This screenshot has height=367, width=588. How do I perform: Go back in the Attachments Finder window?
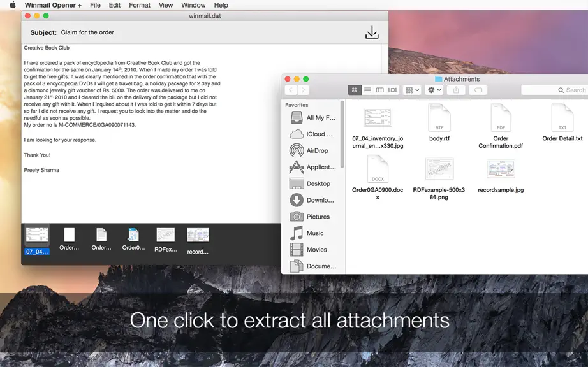(x=291, y=90)
